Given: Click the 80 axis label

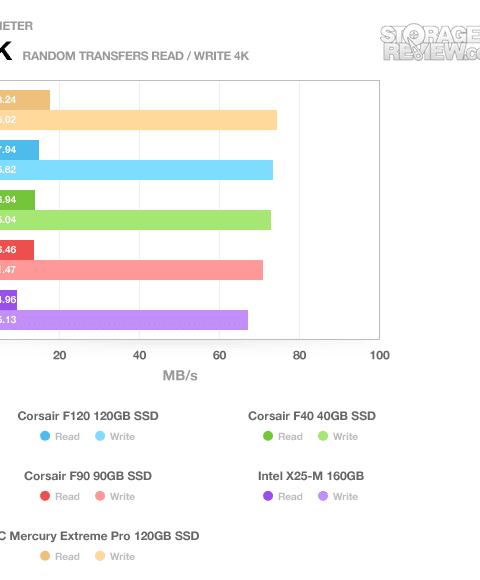Looking at the screenshot, I should (299, 355).
